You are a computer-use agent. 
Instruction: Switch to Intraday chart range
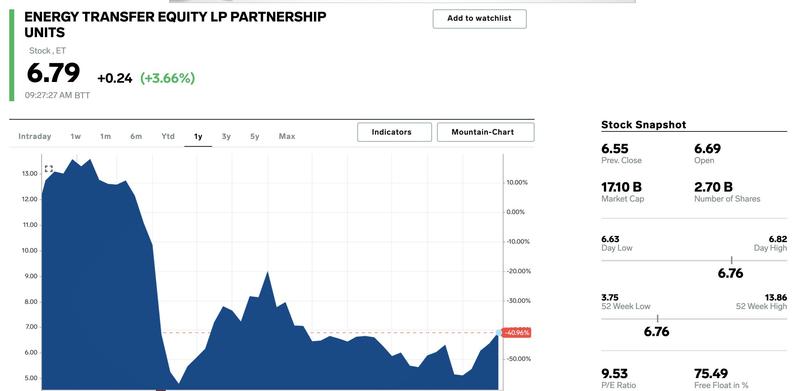pos(35,136)
